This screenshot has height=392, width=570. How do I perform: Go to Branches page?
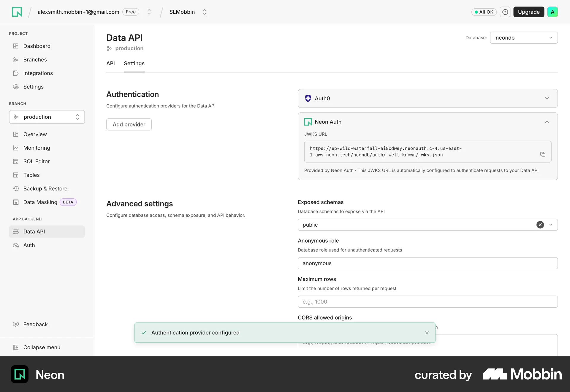click(47, 60)
